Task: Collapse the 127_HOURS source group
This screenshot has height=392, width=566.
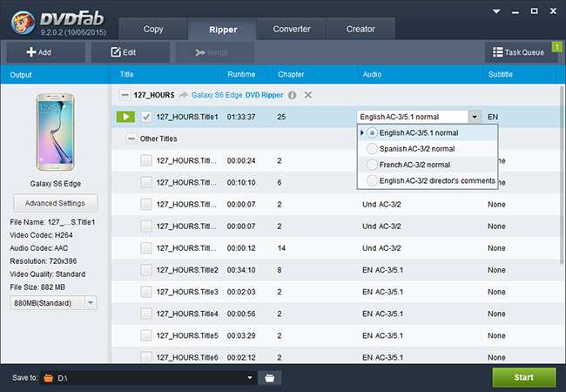Action: click(x=125, y=95)
